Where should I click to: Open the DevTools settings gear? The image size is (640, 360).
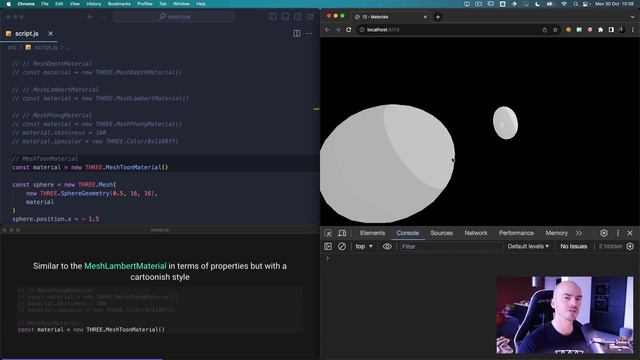604,233
